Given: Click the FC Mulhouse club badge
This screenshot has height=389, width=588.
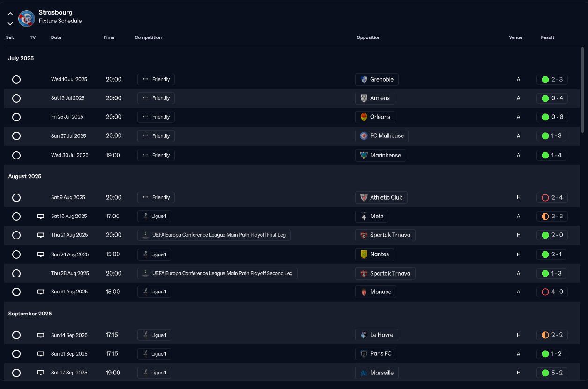Looking at the screenshot, I should click(x=364, y=136).
